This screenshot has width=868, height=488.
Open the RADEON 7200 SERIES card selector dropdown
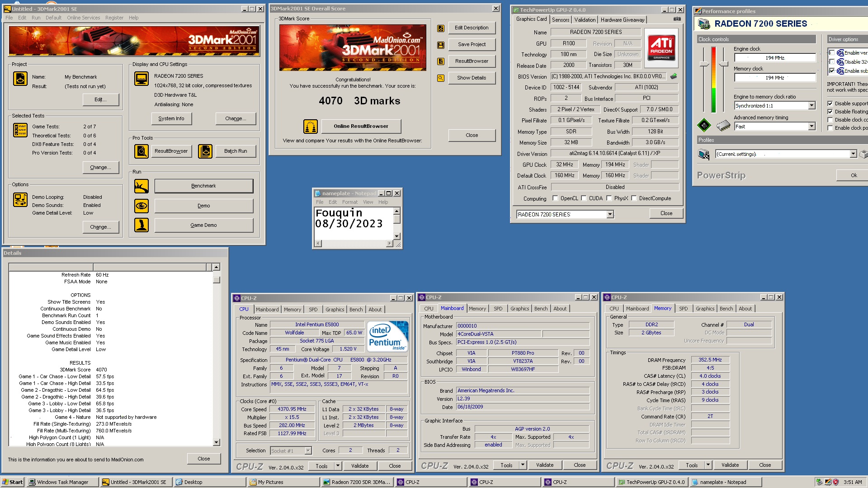610,214
